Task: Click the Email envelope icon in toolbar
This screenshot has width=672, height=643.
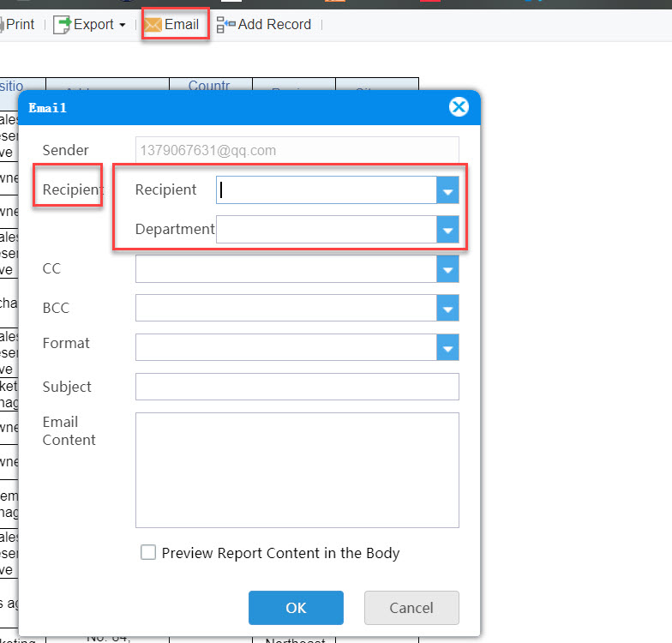Action: (x=153, y=25)
